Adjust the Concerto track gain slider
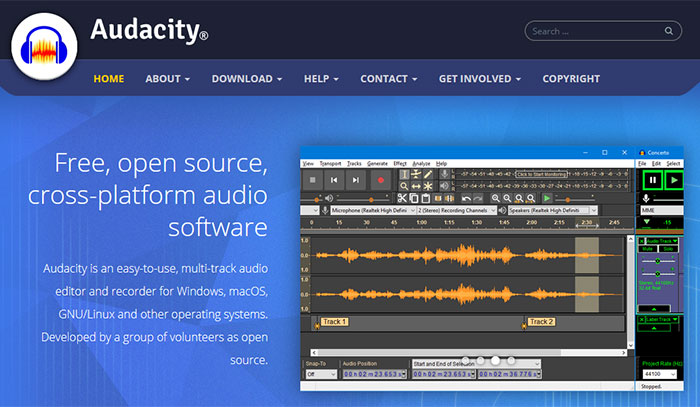 point(657,261)
